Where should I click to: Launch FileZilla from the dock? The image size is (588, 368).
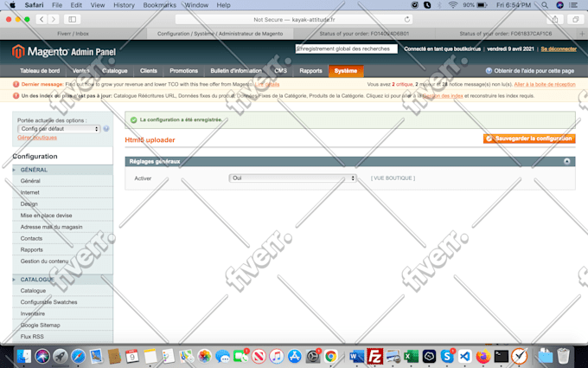[374, 356]
